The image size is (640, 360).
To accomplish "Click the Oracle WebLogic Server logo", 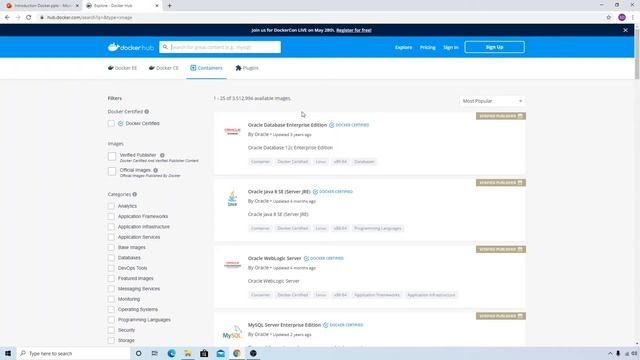I will (x=232, y=264).
